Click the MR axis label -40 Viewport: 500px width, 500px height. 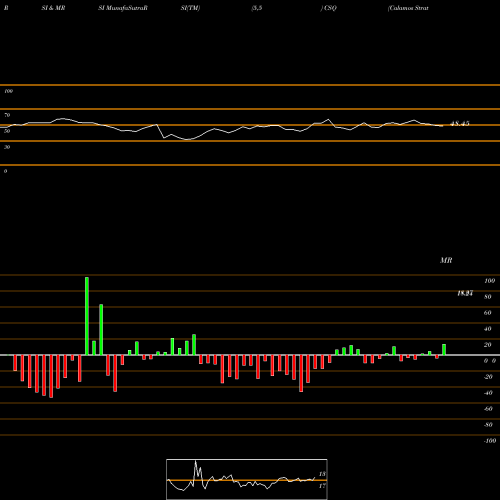click(x=488, y=393)
